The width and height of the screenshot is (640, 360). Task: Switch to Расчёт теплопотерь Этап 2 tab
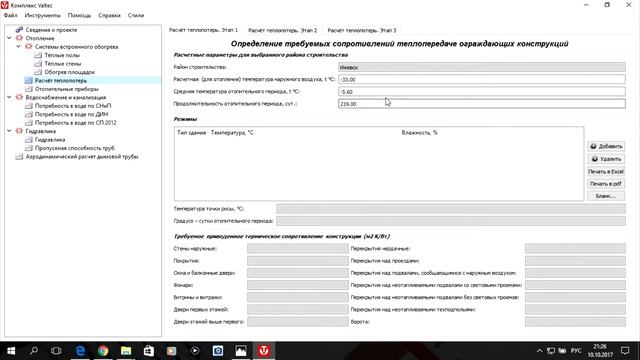[282, 30]
